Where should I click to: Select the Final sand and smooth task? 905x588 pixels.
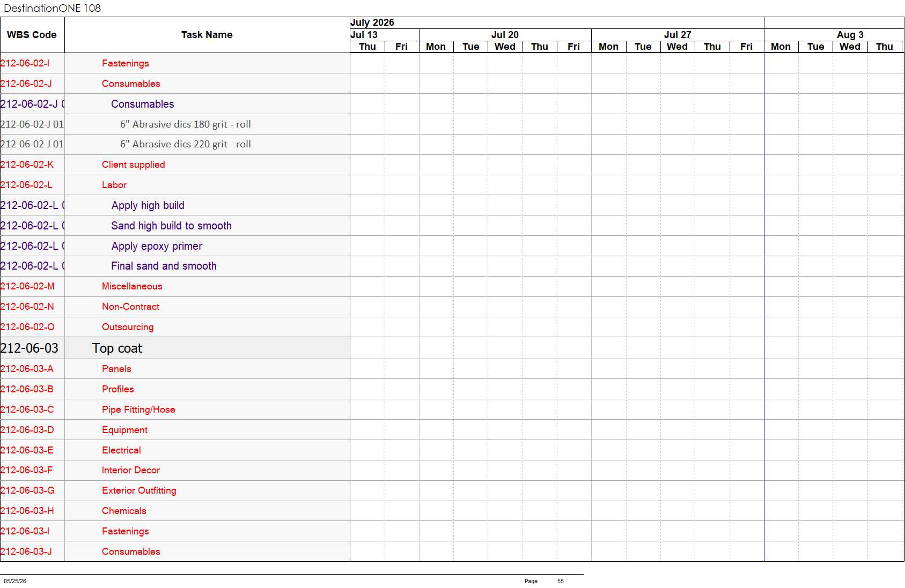tap(164, 266)
